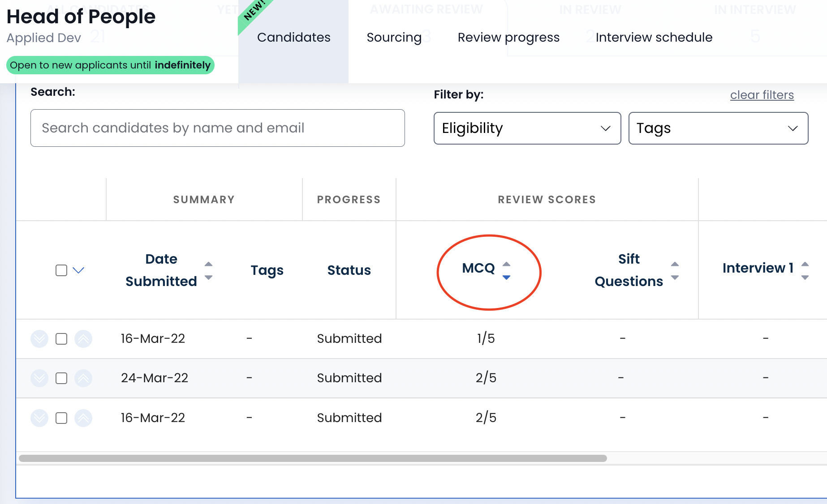Sort by Date Submitted using sort arrows
This screenshot has width=827, height=504.
coord(208,270)
